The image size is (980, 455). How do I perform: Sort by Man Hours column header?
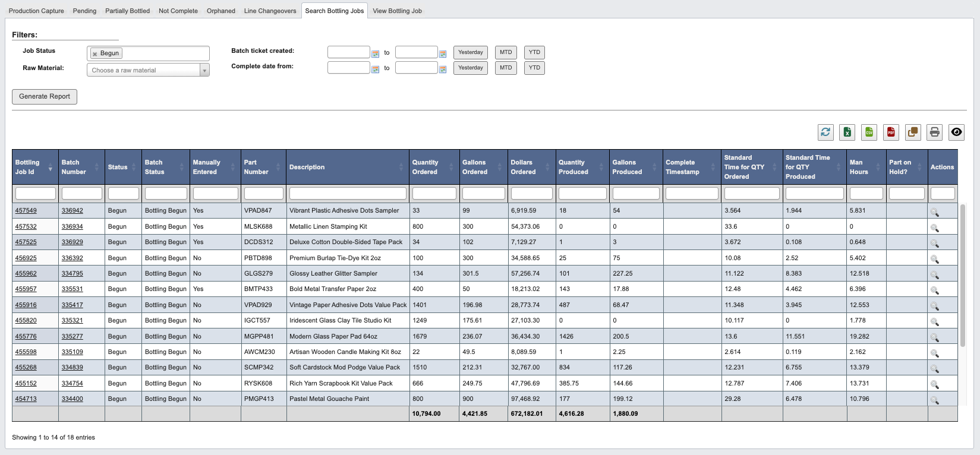tap(865, 168)
